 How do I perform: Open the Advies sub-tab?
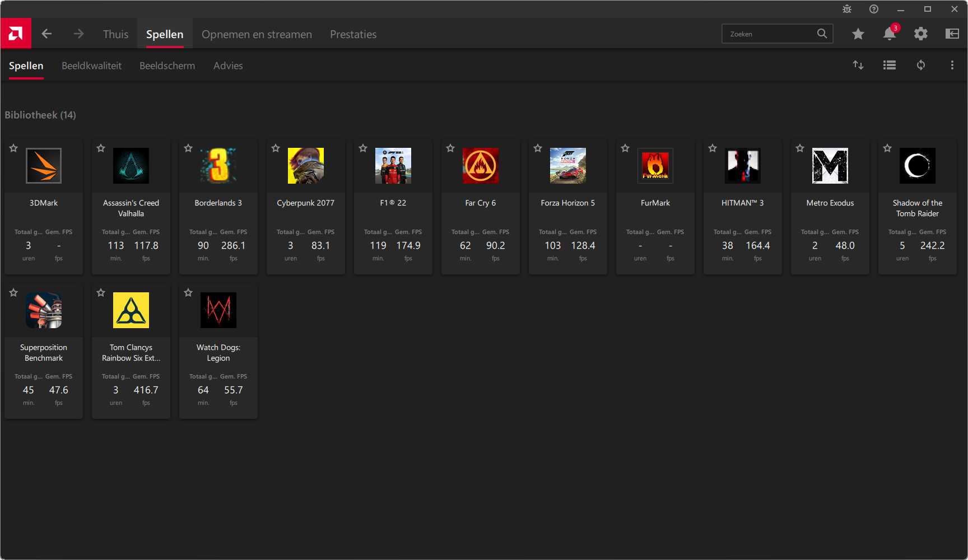228,66
